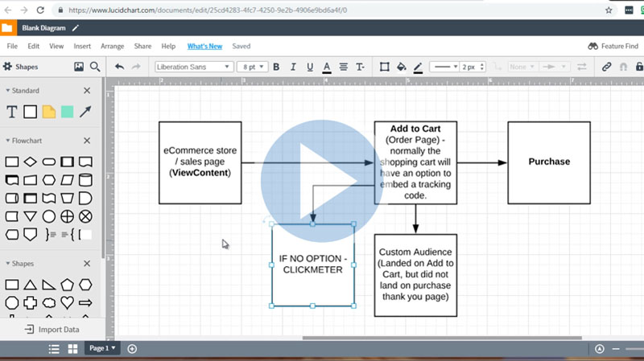Select the Text tool in Standard shapes
The image size is (644, 361).
click(12, 112)
